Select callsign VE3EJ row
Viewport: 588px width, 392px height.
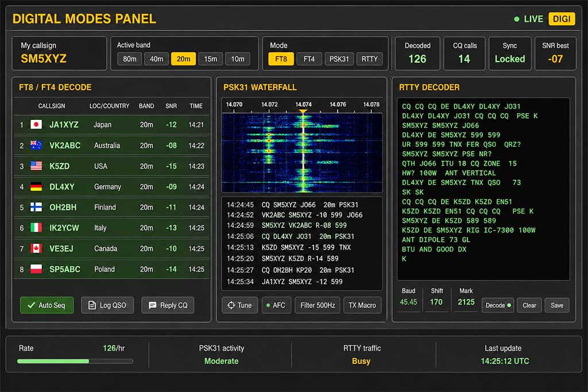click(112, 249)
